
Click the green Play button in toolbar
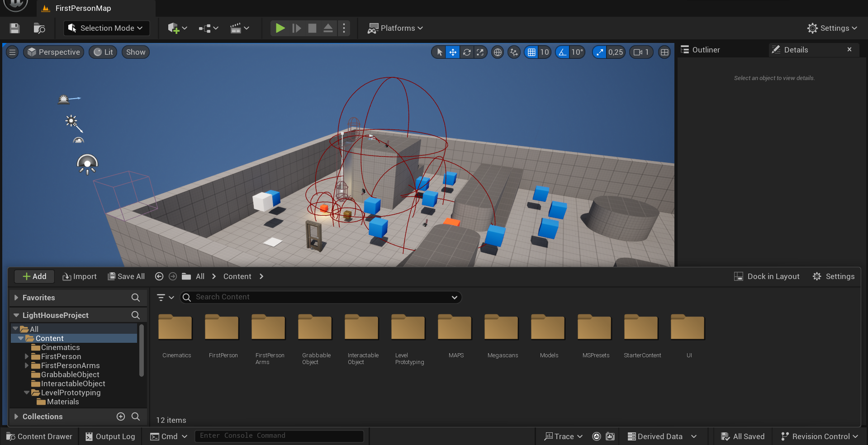pyautogui.click(x=280, y=28)
